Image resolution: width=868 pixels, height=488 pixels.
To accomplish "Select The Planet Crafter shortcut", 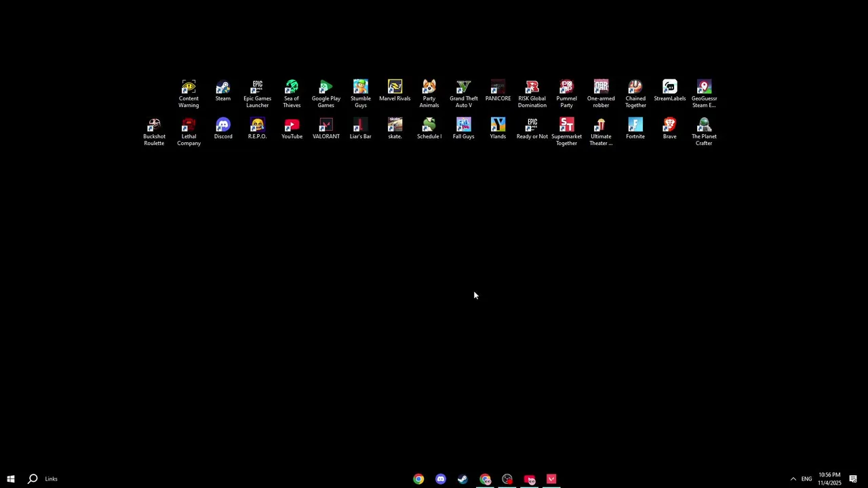I will pos(704,131).
